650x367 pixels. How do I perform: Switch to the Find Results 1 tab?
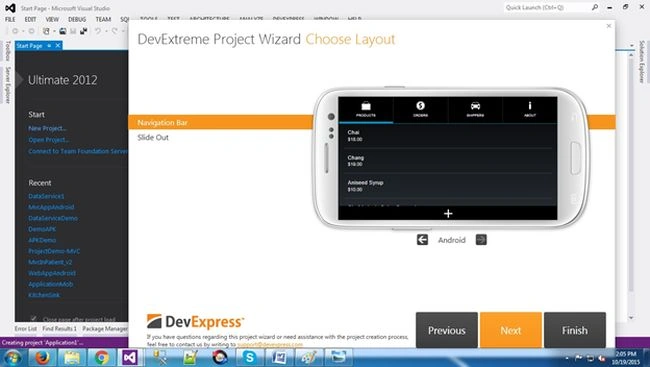[60, 328]
